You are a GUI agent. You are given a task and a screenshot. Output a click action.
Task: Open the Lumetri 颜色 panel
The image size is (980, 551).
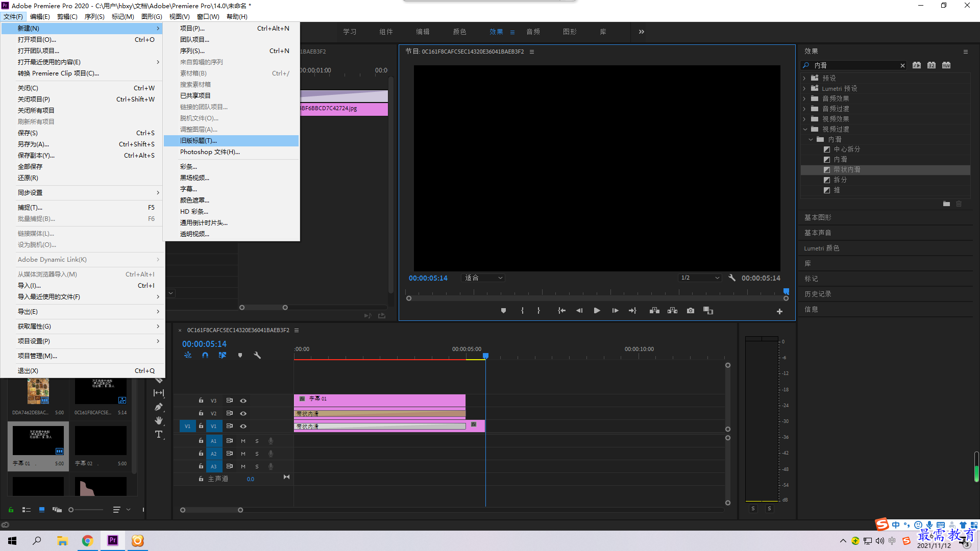click(822, 248)
